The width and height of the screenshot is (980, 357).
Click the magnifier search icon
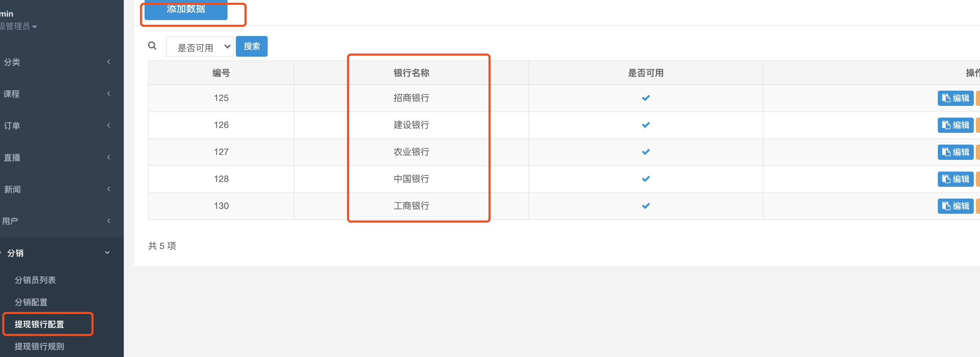(152, 46)
